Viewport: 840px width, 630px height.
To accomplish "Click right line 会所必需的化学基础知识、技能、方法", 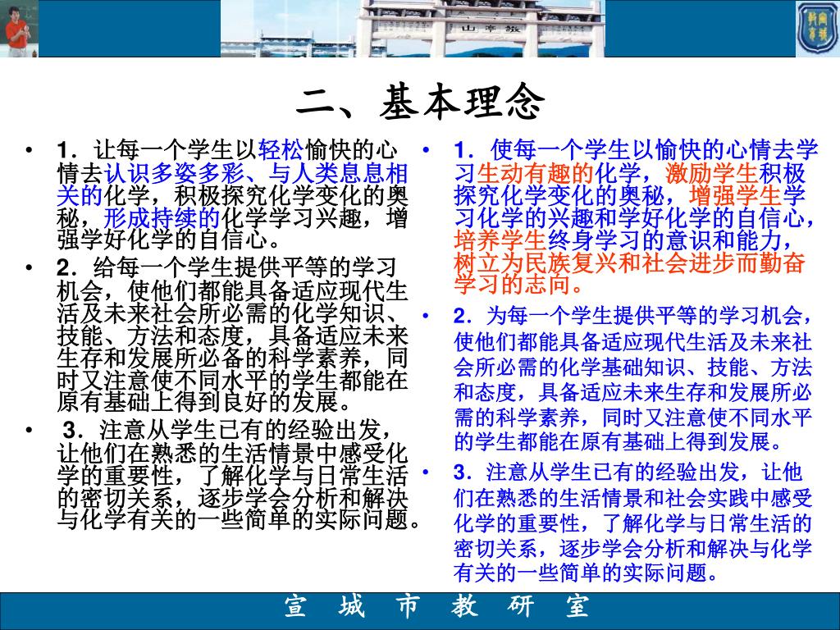I will coord(632,367).
